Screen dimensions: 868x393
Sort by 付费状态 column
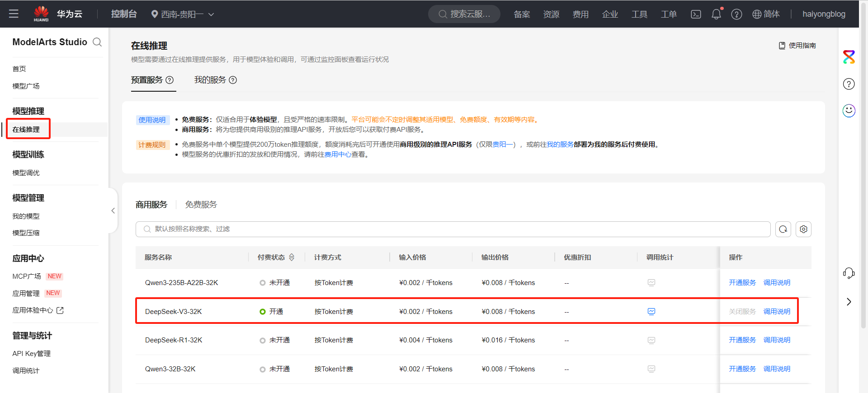pyautogui.click(x=292, y=257)
